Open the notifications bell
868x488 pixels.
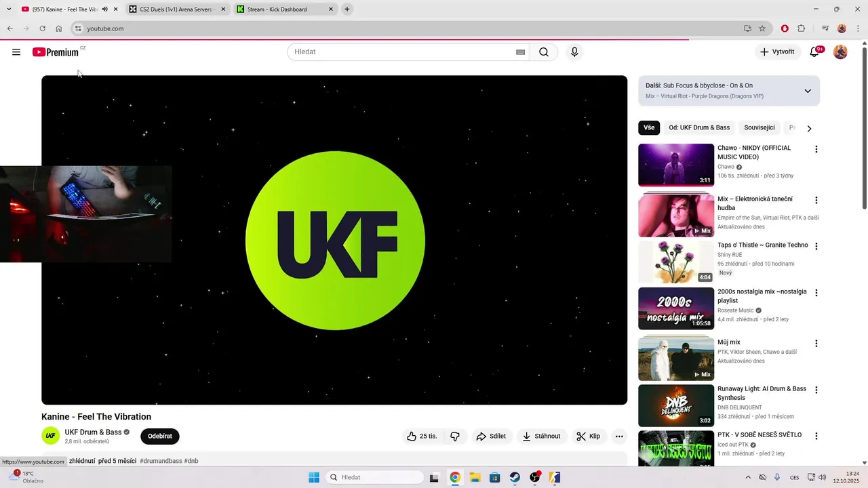coord(814,52)
